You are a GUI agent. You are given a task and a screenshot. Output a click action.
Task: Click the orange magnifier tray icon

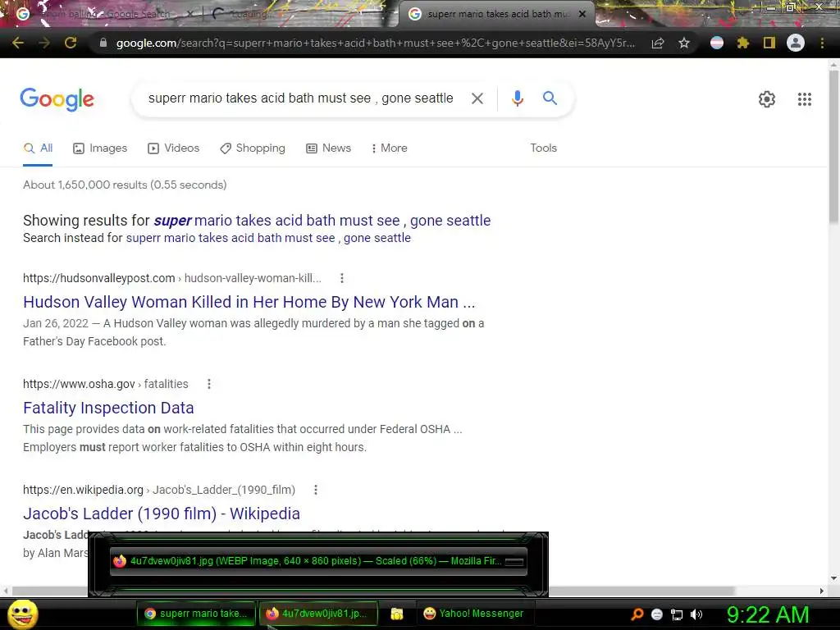[637, 614]
